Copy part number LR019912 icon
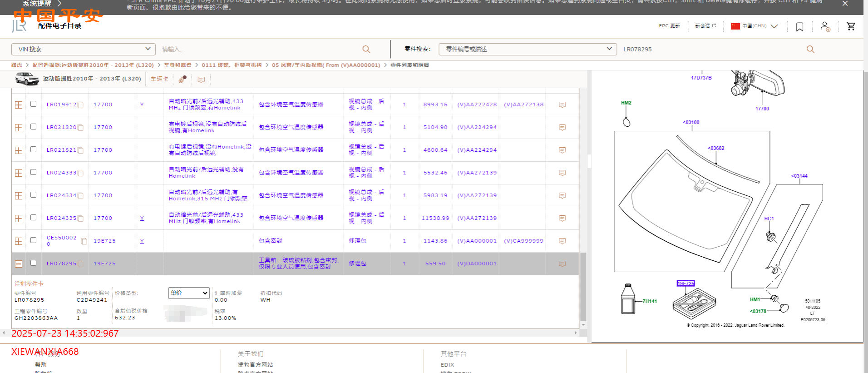Viewport: 868px width, 373px height. (x=80, y=105)
